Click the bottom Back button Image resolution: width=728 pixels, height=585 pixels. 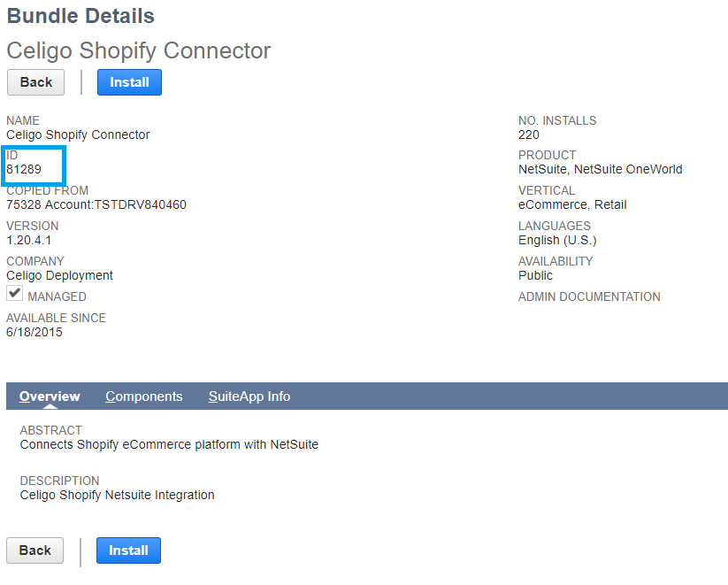(x=34, y=550)
